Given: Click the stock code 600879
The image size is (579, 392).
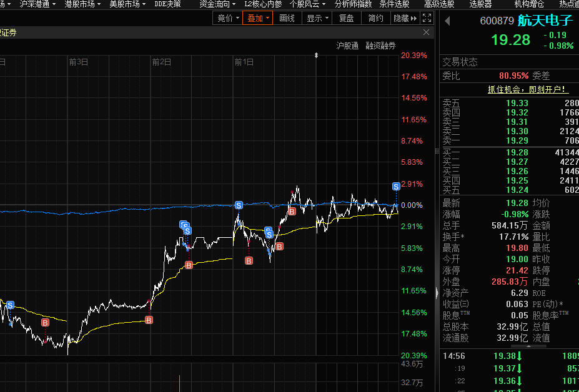Looking at the screenshot, I should tap(497, 21).
